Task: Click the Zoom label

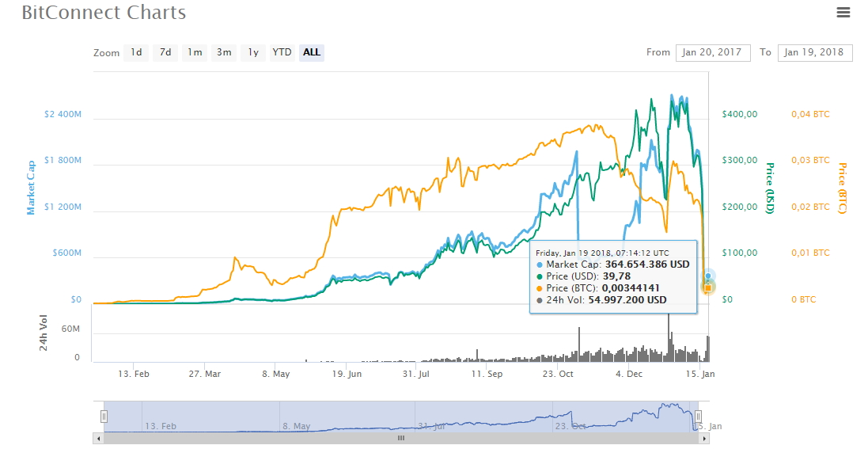Action: click(x=106, y=53)
